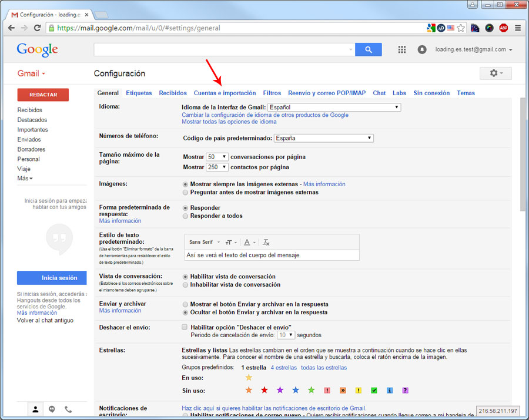Switch to the Filtros settings tab
This screenshot has width=529, height=420.
click(272, 93)
